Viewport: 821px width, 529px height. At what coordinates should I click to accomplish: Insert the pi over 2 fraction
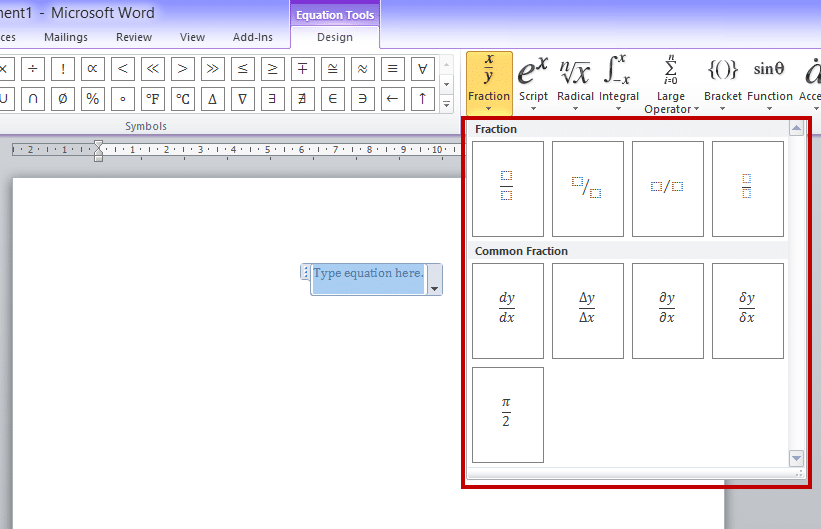[507, 414]
